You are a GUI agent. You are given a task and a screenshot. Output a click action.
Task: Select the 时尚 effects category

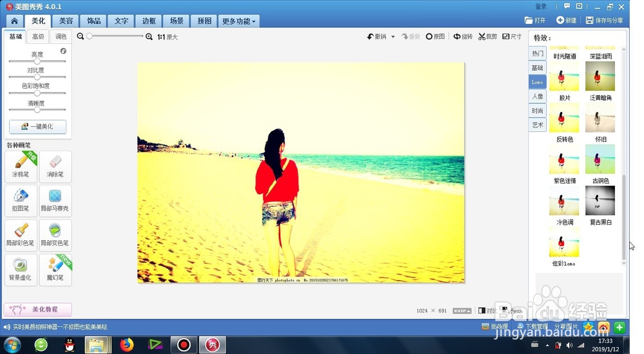[x=537, y=111]
